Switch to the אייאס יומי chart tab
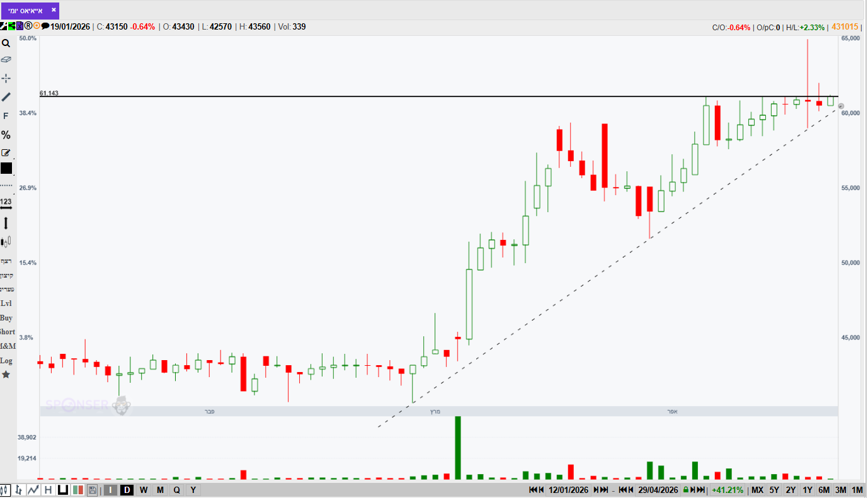The width and height of the screenshot is (868, 498). [x=25, y=10]
